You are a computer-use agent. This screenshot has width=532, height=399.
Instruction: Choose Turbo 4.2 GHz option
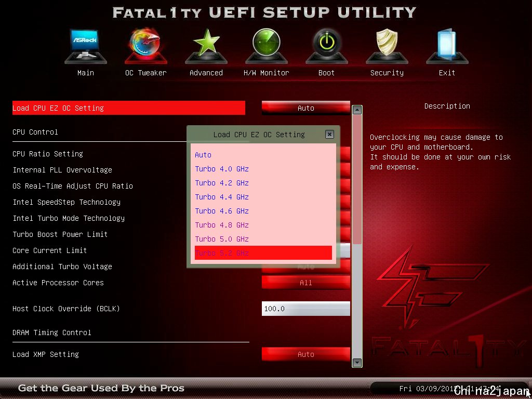tap(263, 183)
